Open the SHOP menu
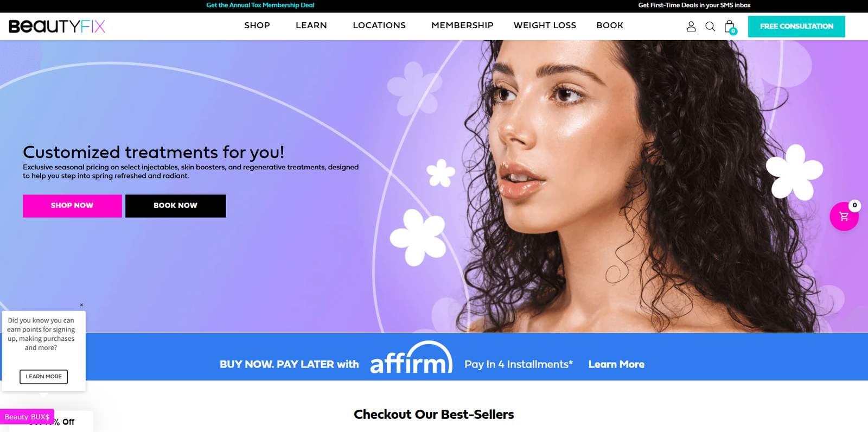 (x=257, y=26)
